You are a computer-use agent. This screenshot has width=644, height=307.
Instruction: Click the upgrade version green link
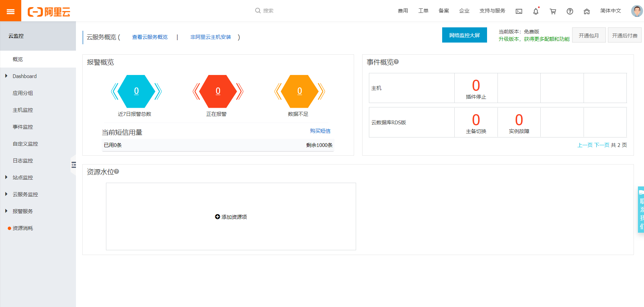(534, 39)
